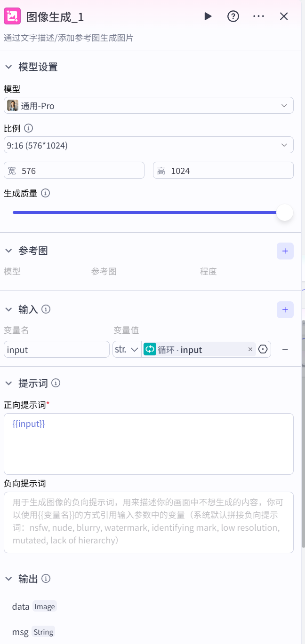The height and width of the screenshot is (644, 305).
Task: Open the 比例 dropdown showing 9:16
Action: pyautogui.click(x=148, y=145)
